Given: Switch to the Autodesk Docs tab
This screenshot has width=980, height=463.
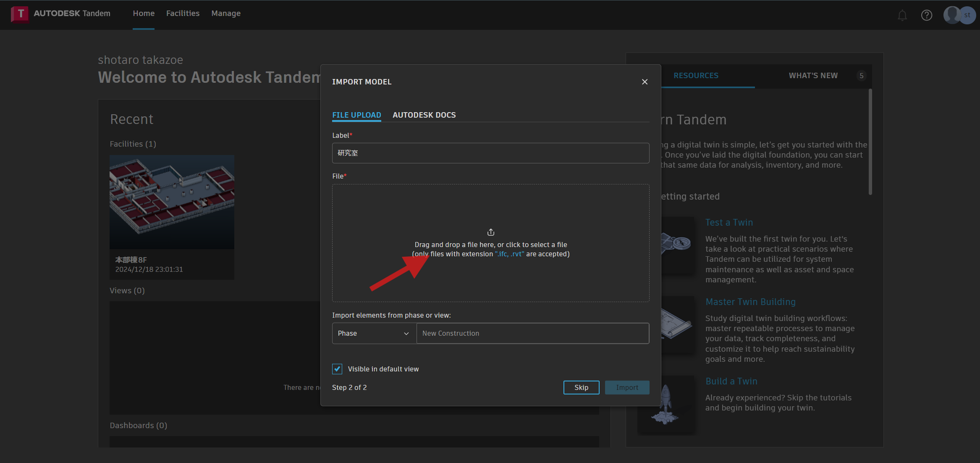Looking at the screenshot, I should (x=424, y=115).
